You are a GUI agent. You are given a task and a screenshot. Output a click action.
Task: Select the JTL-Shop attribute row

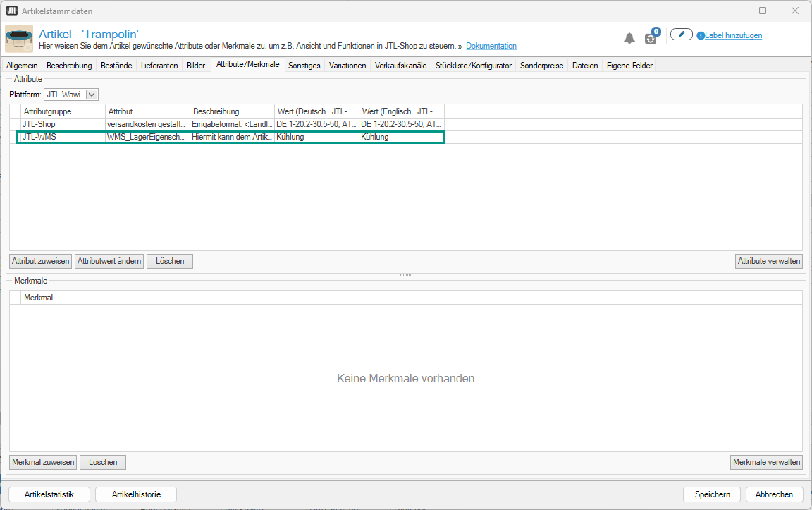tap(63, 124)
